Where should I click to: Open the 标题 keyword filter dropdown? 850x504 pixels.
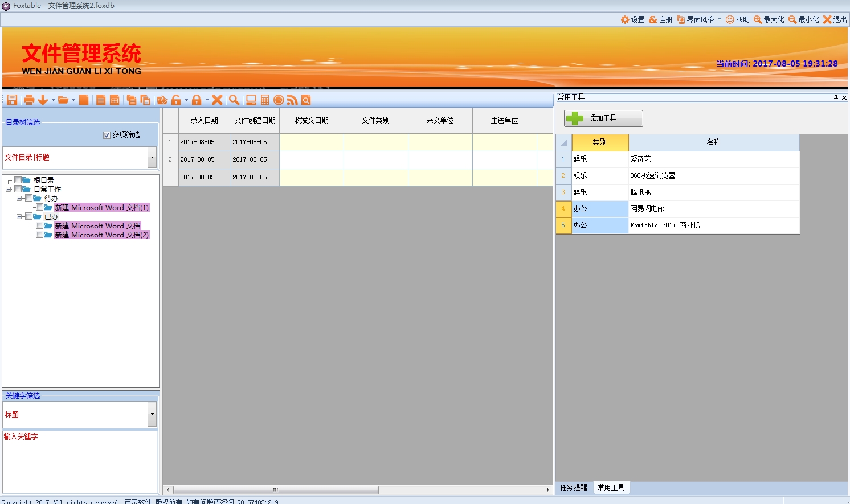pyautogui.click(x=152, y=415)
